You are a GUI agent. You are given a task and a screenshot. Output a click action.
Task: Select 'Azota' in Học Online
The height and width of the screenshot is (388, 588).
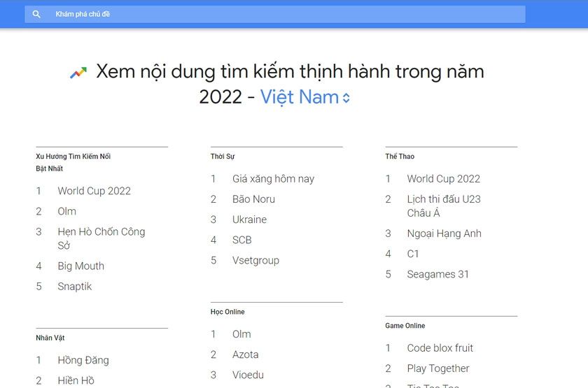click(x=245, y=354)
